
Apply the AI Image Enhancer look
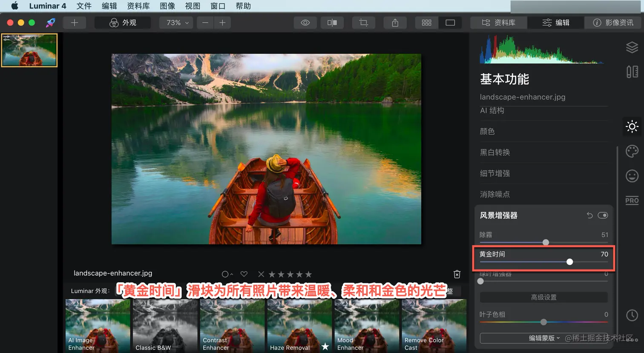coord(98,326)
